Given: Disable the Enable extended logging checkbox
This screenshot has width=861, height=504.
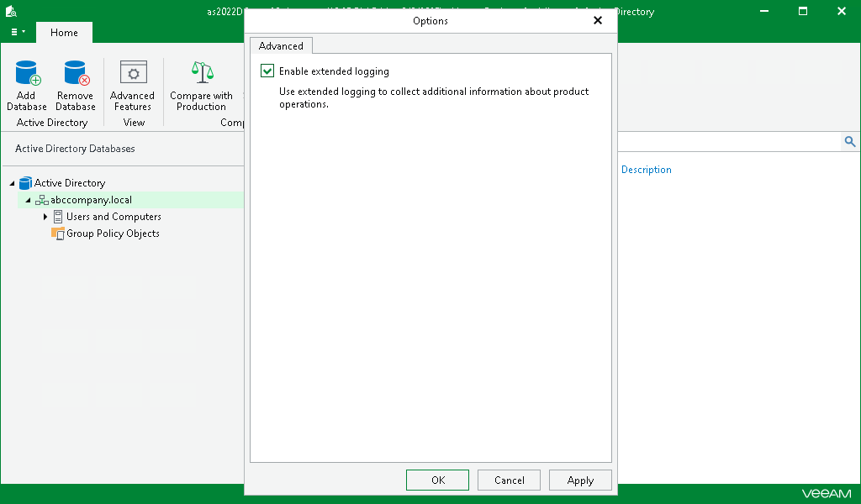Looking at the screenshot, I should [x=267, y=71].
